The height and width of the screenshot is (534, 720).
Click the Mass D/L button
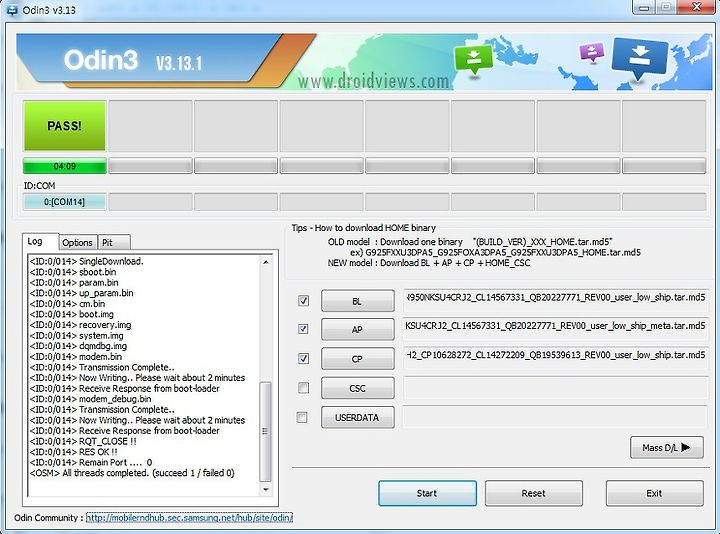667,447
